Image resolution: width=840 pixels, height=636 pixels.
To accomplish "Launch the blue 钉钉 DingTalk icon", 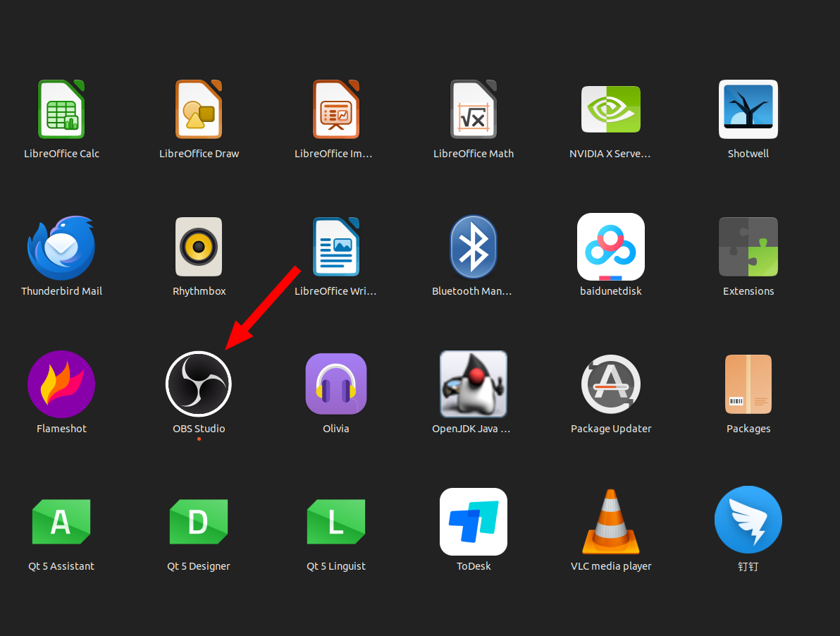I will (748, 520).
